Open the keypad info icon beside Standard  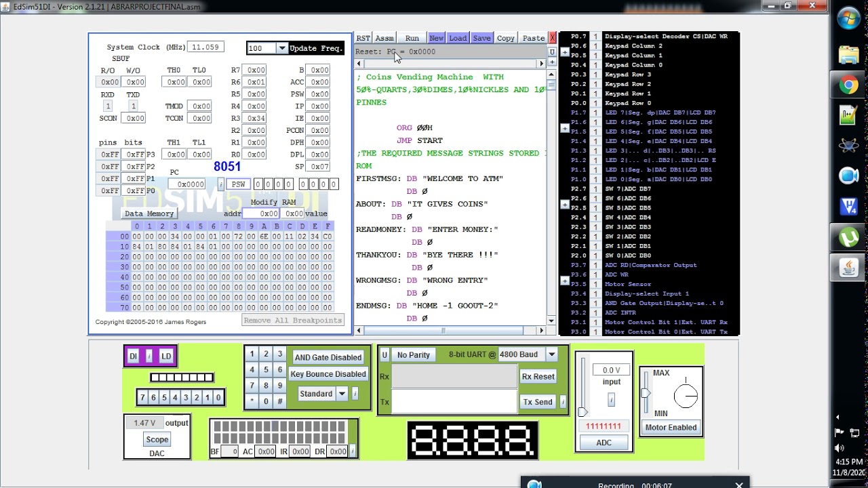(355, 394)
